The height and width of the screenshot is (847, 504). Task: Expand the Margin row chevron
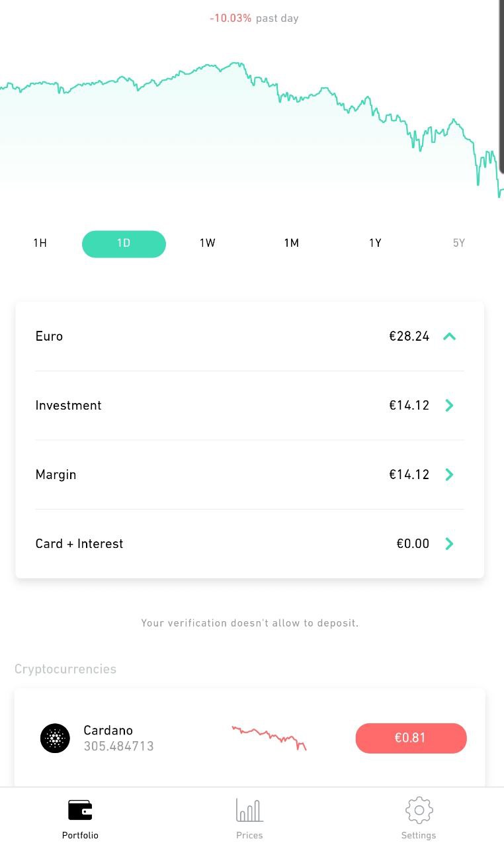click(x=449, y=474)
